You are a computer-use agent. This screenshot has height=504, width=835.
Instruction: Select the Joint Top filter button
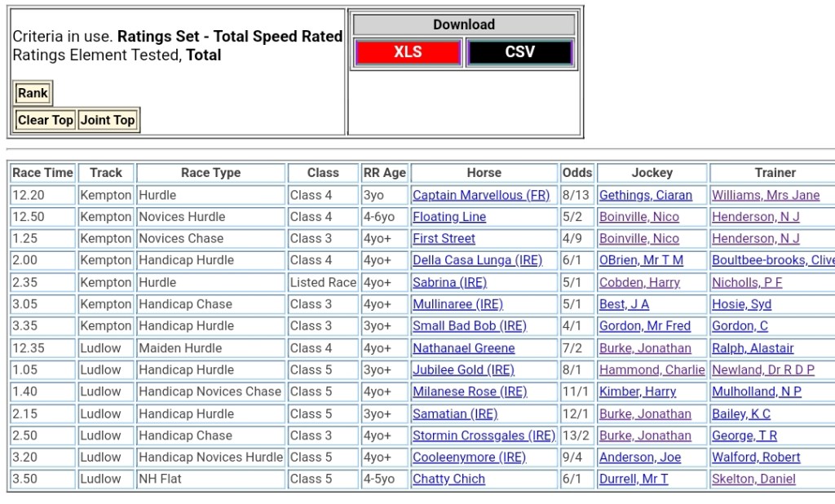pos(108,120)
